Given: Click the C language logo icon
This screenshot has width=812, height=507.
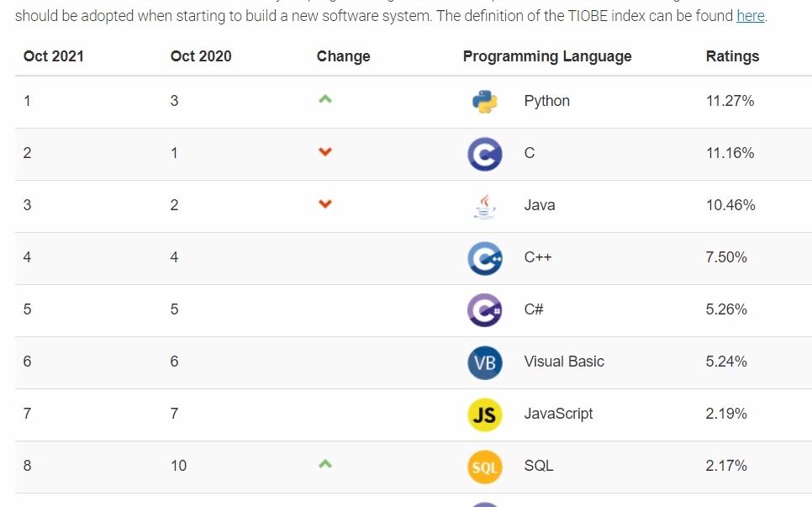Looking at the screenshot, I should (485, 153).
